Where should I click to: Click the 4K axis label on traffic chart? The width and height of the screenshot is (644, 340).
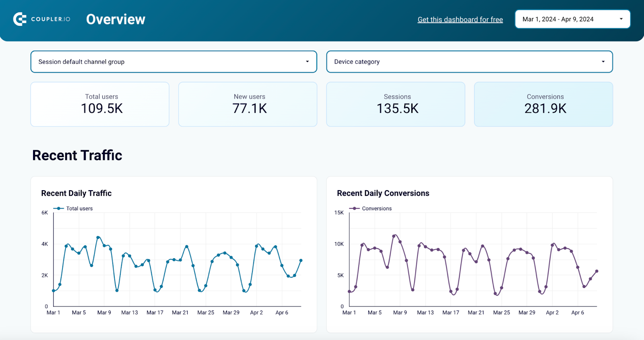point(45,244)
